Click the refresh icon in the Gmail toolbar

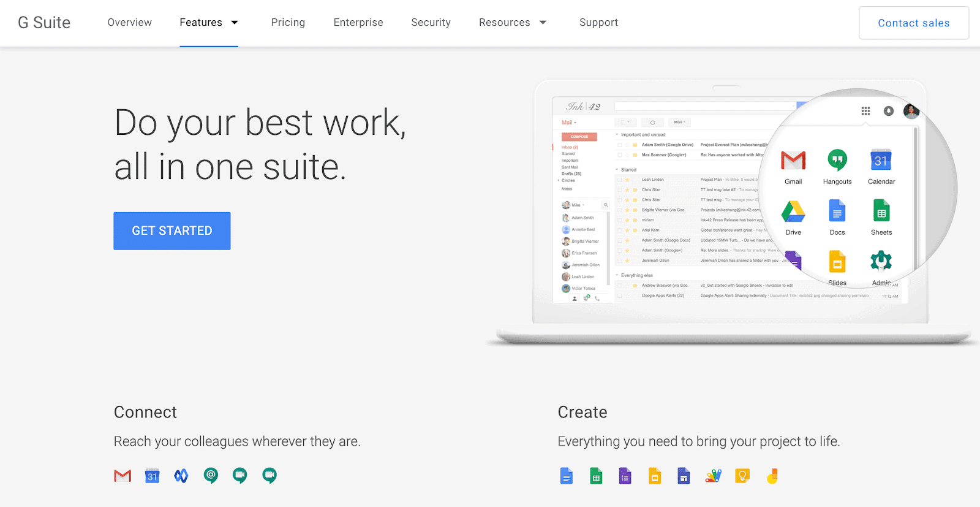click(x=653, y=123)
